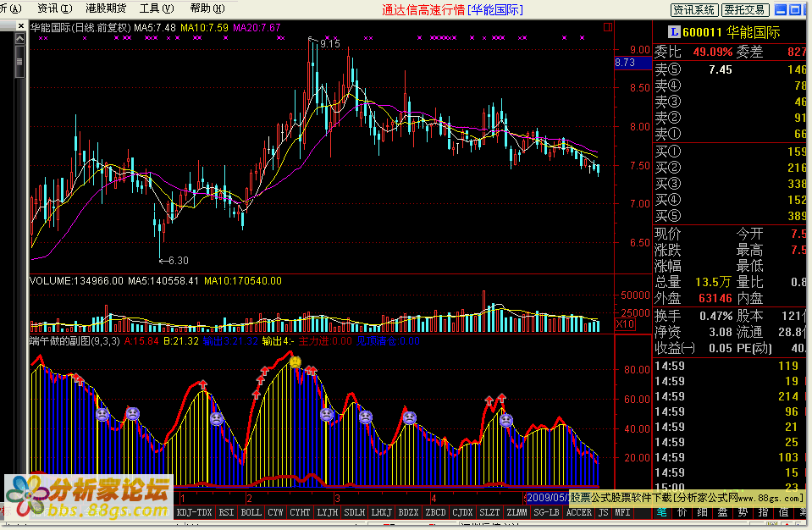The height and width of the screenshot is (530, 812).
Task: Select the 势 tab in the quote panel
Action: click(743, 512)
